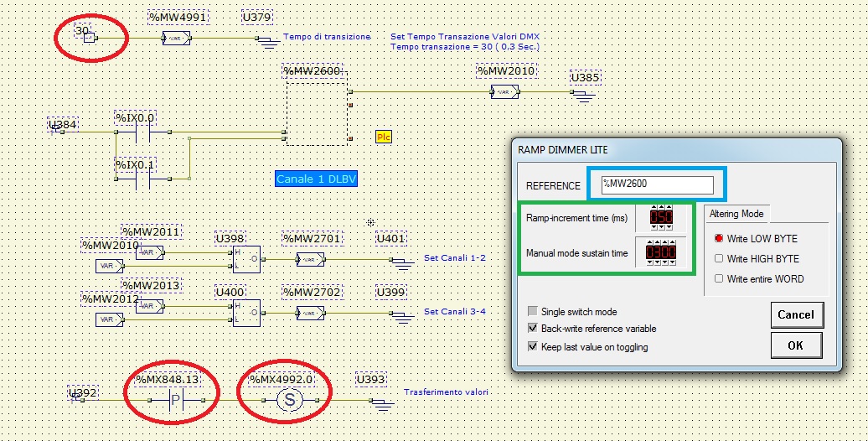Image resolution: width=868 pixels, height=441 pixels.
Task: Select the U398 H/L combiner block
Action: [x=246, y=259]
